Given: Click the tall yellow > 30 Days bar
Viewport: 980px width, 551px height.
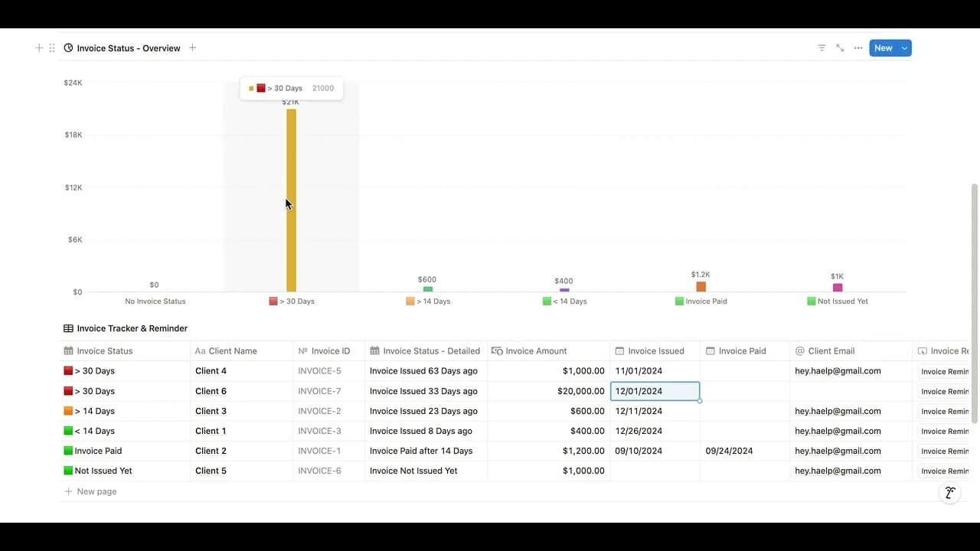Looking at the screenshot, I should tap(291, 201).
